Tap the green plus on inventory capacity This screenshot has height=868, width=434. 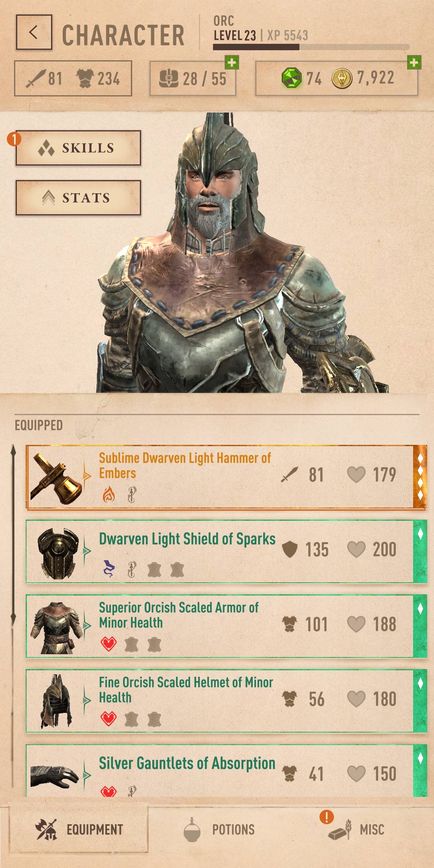click(x=232, y=62)
